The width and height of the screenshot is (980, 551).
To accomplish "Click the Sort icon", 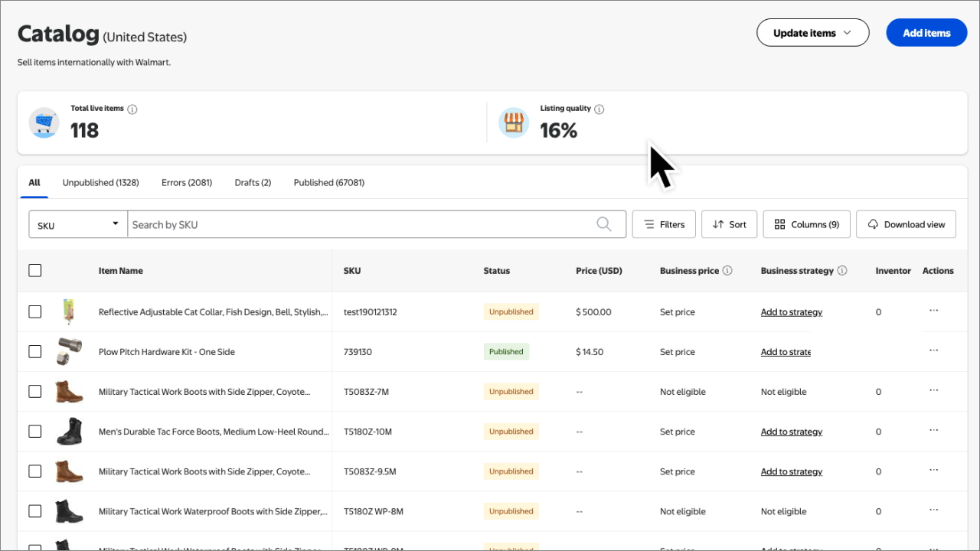I will (x=728, y=223).
